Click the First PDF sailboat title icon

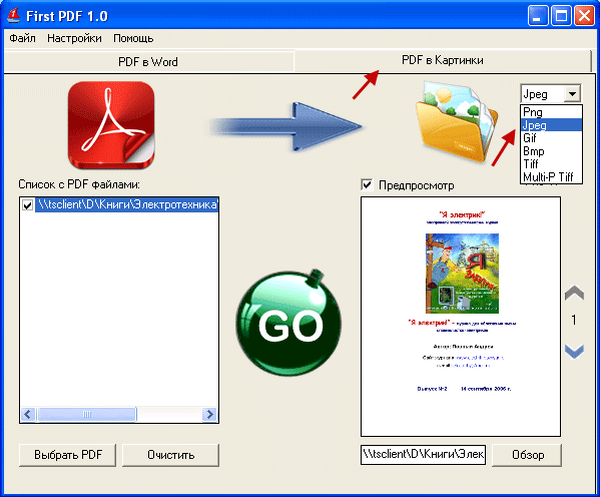(x=14, y=16)
